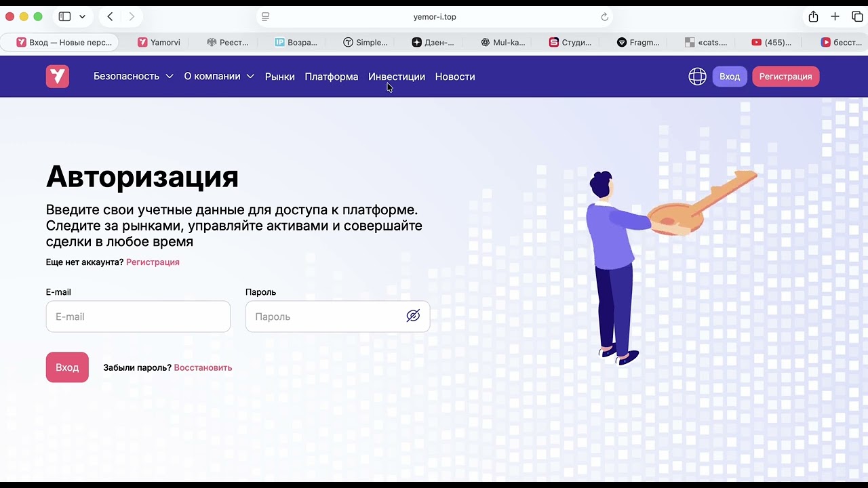Open the Safari Share menu

(x=813, y=16)
